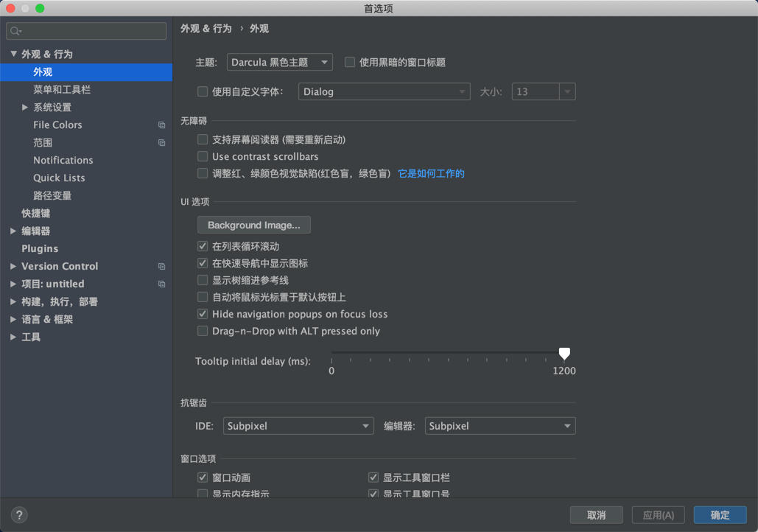The height and width of the screenshot is (532, 758).
Task: Open the IDE Subpixel antialiasing dropdown
Action: pos(298,426)
